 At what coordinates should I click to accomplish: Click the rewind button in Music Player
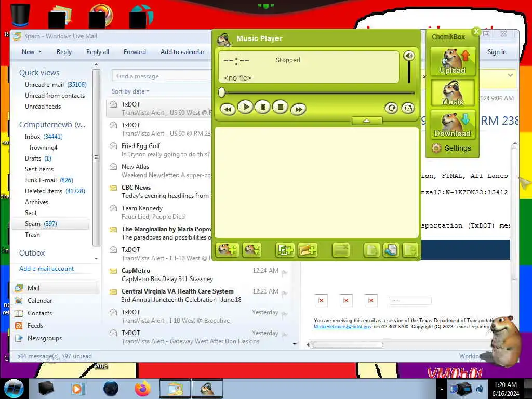(228, 109)
